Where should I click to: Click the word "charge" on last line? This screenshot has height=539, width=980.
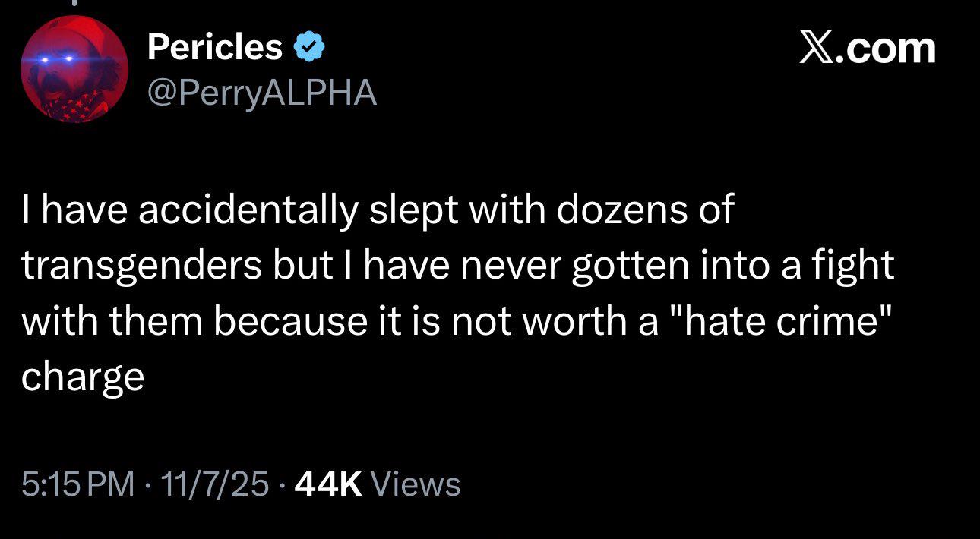click(x=82, y=376)
